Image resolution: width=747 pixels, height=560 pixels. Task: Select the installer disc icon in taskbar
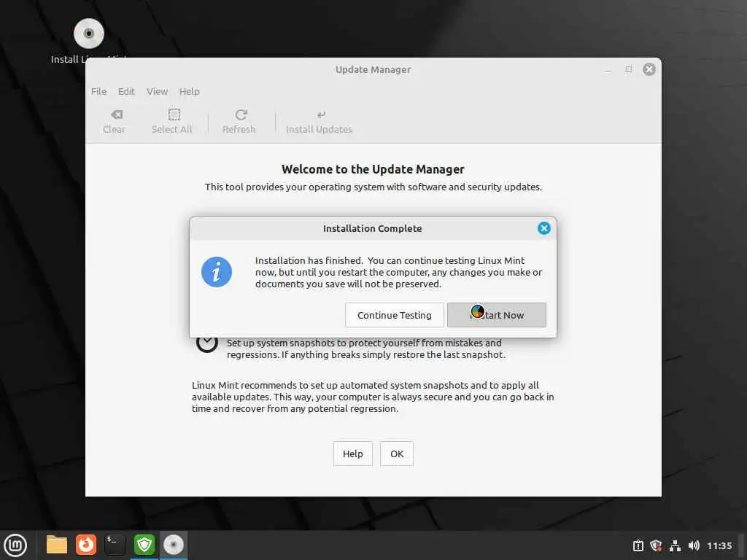click(174, 545)
